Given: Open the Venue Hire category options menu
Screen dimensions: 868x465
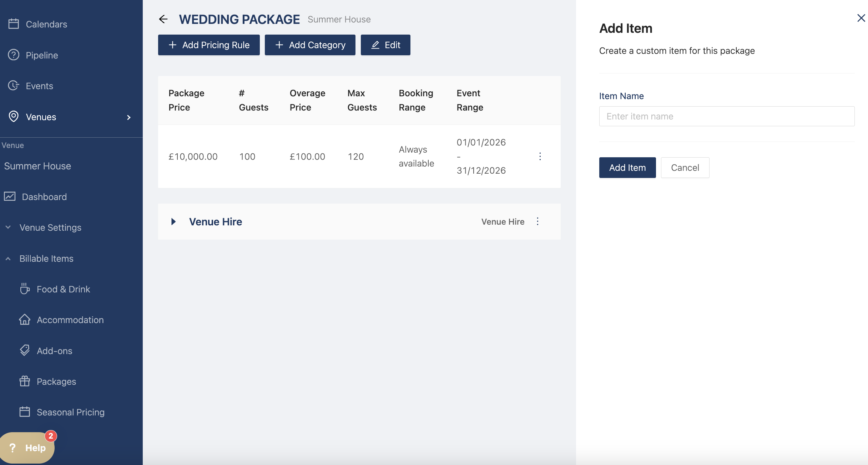Looking at the screenshot, I should [538, 221].
